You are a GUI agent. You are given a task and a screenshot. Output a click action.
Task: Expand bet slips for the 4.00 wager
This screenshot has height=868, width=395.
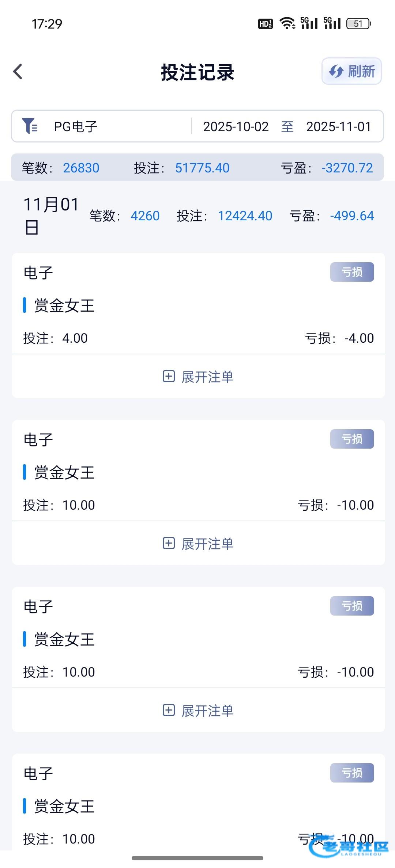click(x=198, y=377)
